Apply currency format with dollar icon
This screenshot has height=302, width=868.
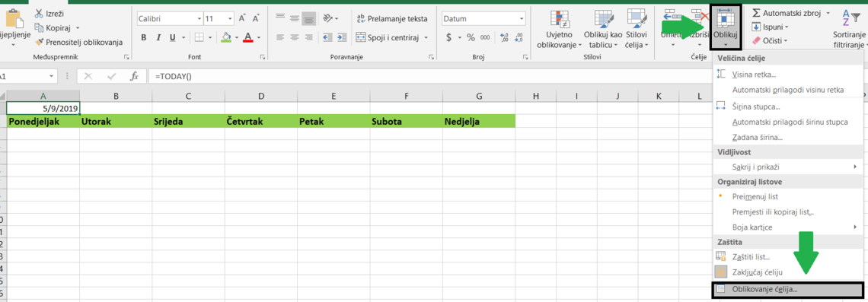pos(449,37)
